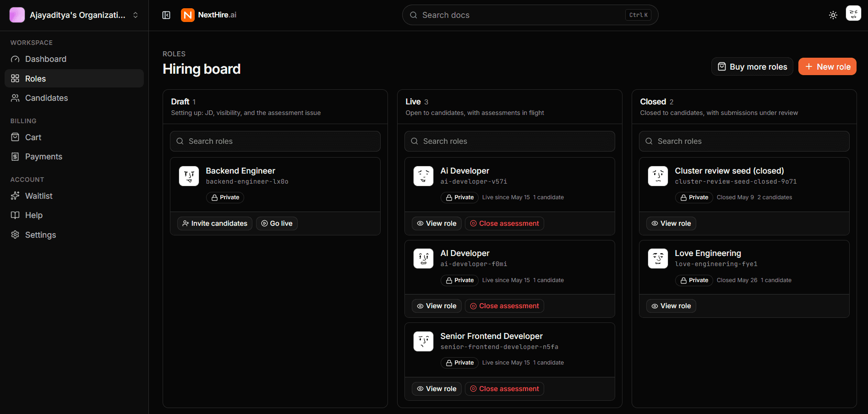Click Private badge on Senior Frontend Developer
The width and height of the screenshot is (868, 414).
(459, 363)
